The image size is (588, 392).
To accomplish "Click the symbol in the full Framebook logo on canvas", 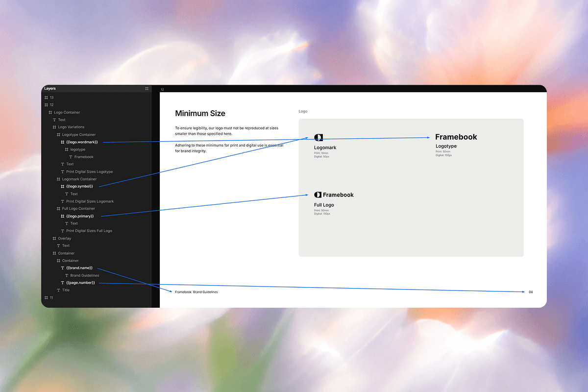I will pyautogui.click(x=318, y=195).
